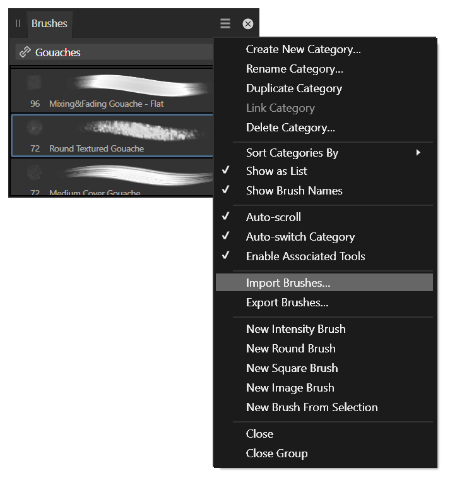The image size is (450, 480).
Task: Close the Brushes panel with X icon
Action: tap(248, 24)
